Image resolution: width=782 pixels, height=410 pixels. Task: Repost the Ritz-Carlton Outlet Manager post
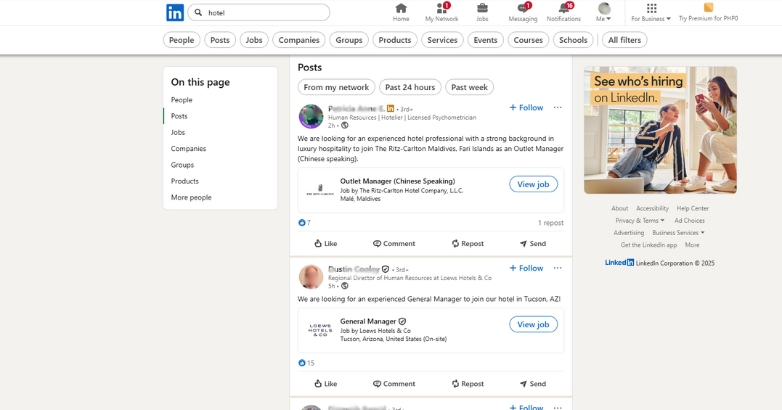467,243
